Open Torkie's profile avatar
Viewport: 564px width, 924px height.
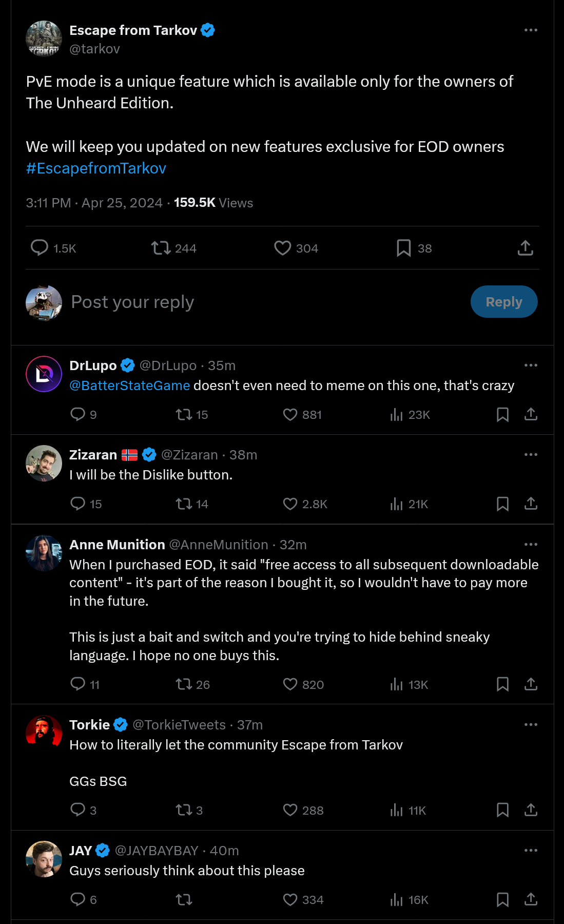(x=44, y=733)
